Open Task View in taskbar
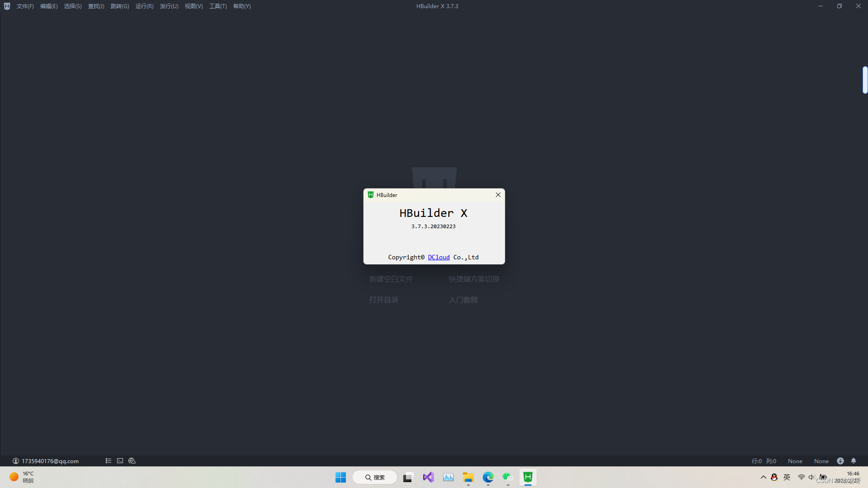868x488 pixels. click(x=408, y=477)
